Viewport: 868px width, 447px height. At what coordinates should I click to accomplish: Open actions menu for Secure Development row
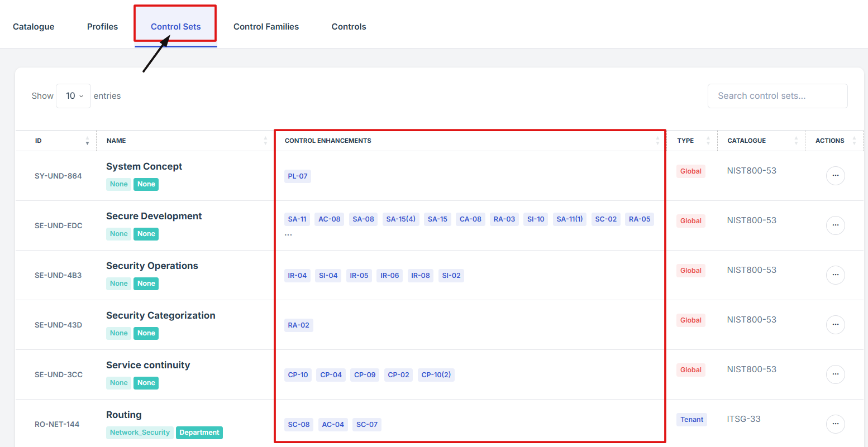tap(835, 225)
